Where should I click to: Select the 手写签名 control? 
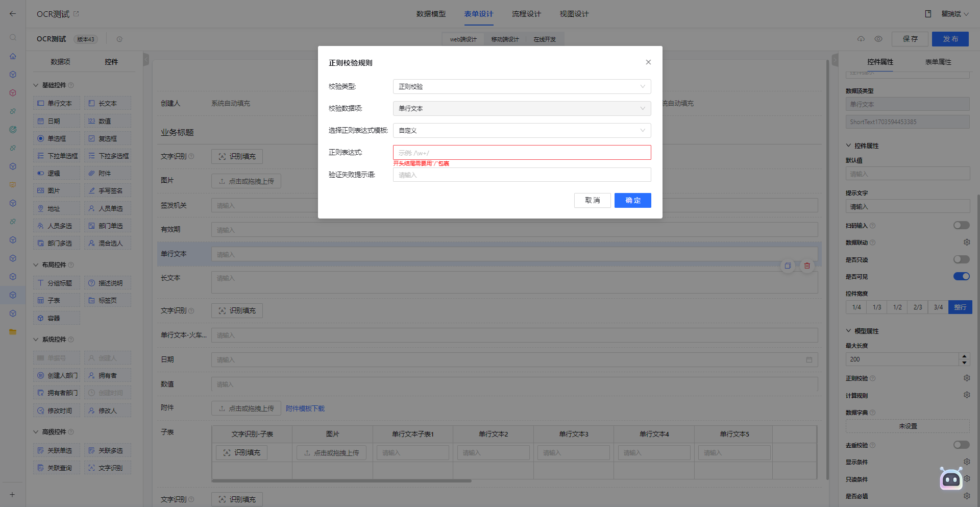tap(108, 191)
